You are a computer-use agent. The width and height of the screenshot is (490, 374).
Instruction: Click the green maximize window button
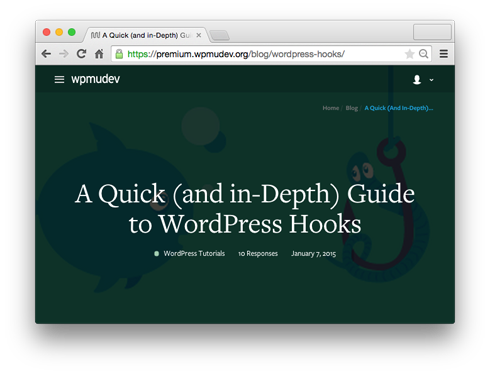click(72, 32)
